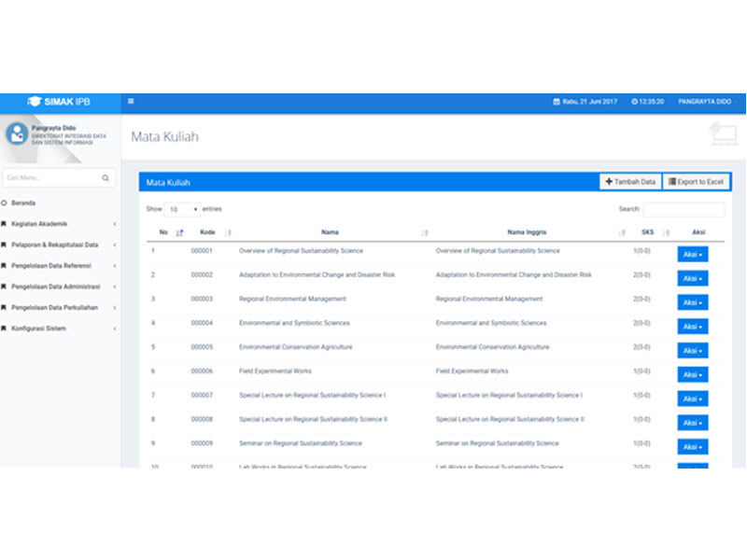Click the Export to Excel button

(697, 182)
